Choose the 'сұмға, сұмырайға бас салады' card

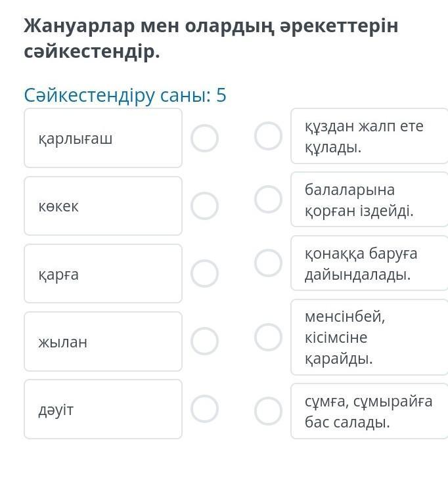[x=369, y=411]
